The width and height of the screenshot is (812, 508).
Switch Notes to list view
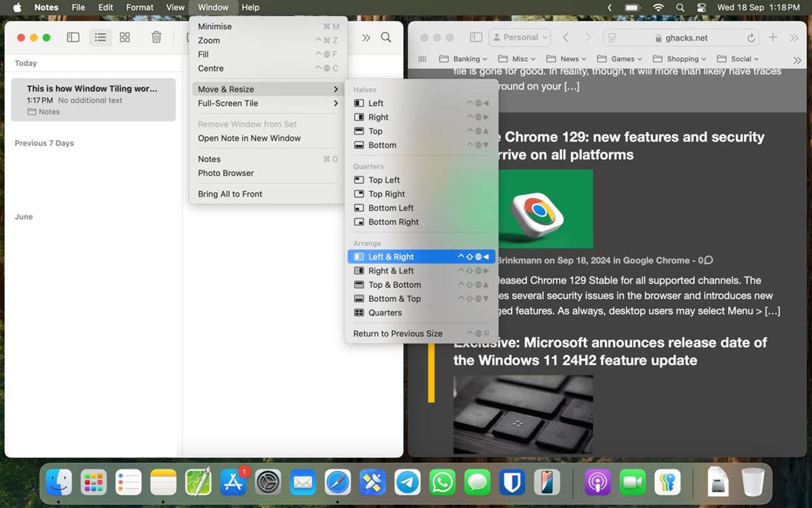(100, 37)
